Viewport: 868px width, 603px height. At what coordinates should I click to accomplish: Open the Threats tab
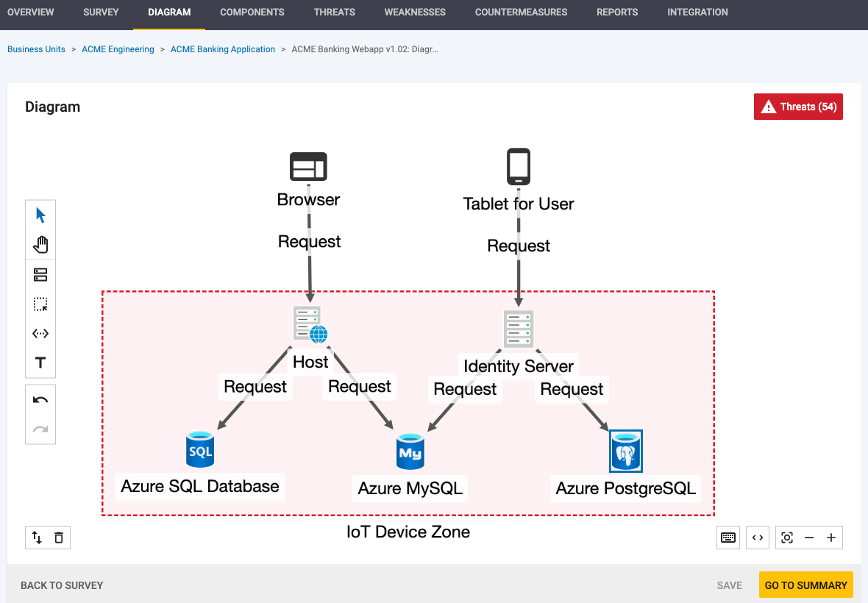click(x=335, y=13)
